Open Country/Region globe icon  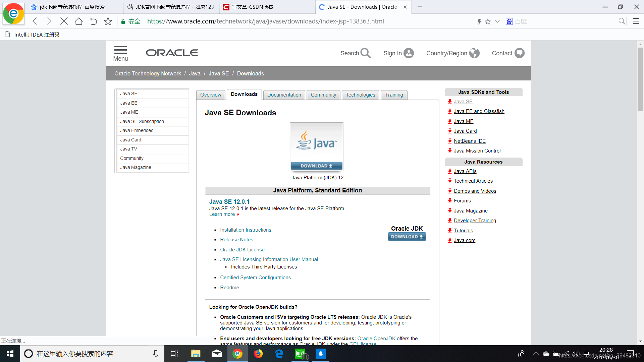pyautogui.click(x=474, y=53)
